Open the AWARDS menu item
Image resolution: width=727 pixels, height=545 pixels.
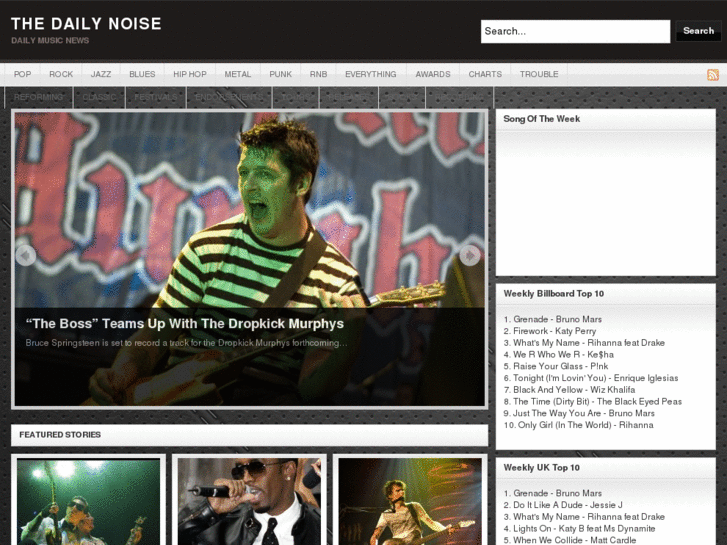pyautogui.click(x=433, y=74)
